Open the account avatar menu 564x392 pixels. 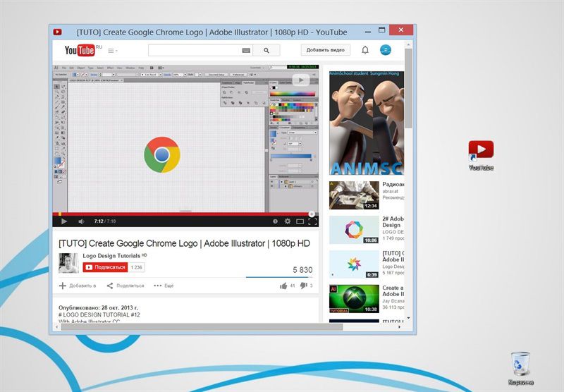click(x=385, y=50)
